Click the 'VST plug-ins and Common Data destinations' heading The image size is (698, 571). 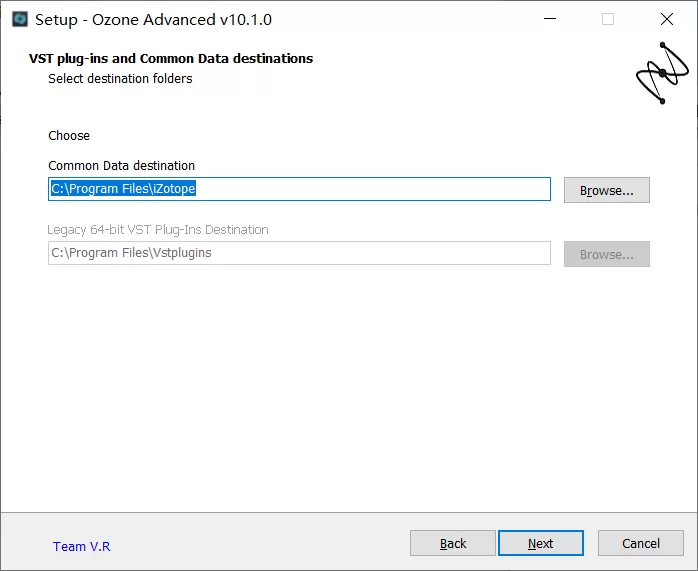170,58
